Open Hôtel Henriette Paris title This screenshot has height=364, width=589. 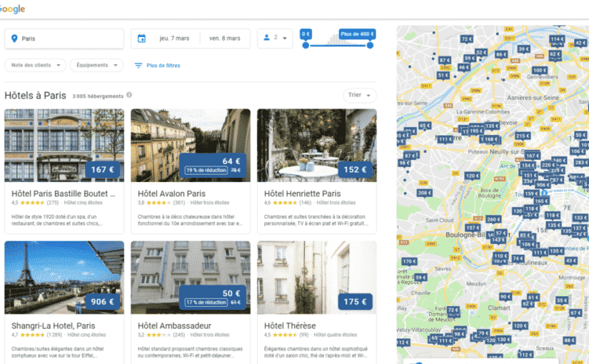click(x=303, y=193)
